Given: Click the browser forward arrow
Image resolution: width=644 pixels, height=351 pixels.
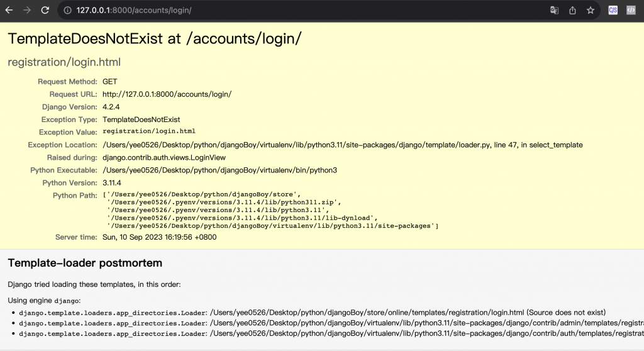Looking at the screenshot, I should coord(27,10).
